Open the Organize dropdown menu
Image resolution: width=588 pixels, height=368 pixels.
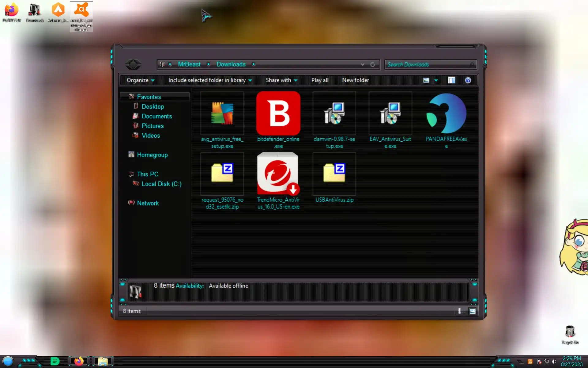click(x=140, y=80)
